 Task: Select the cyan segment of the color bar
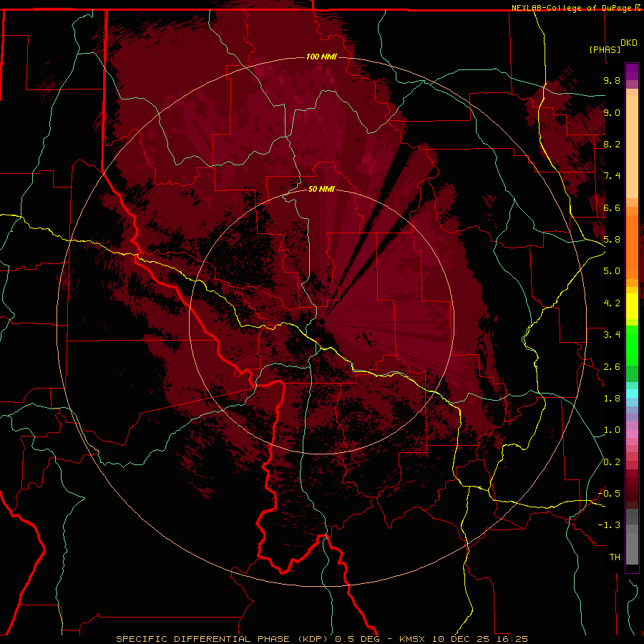[632, 394]
